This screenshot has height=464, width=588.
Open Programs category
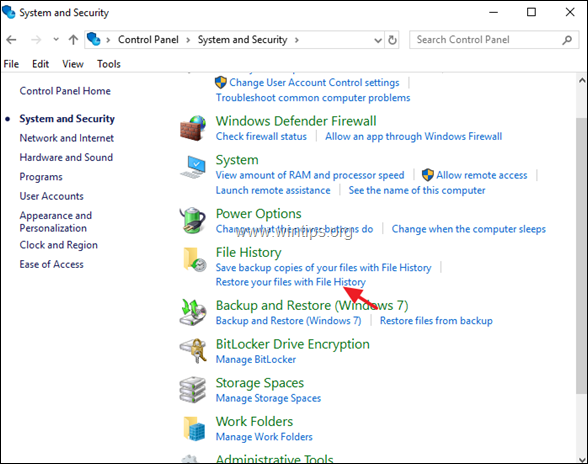[x=41, y=177]
